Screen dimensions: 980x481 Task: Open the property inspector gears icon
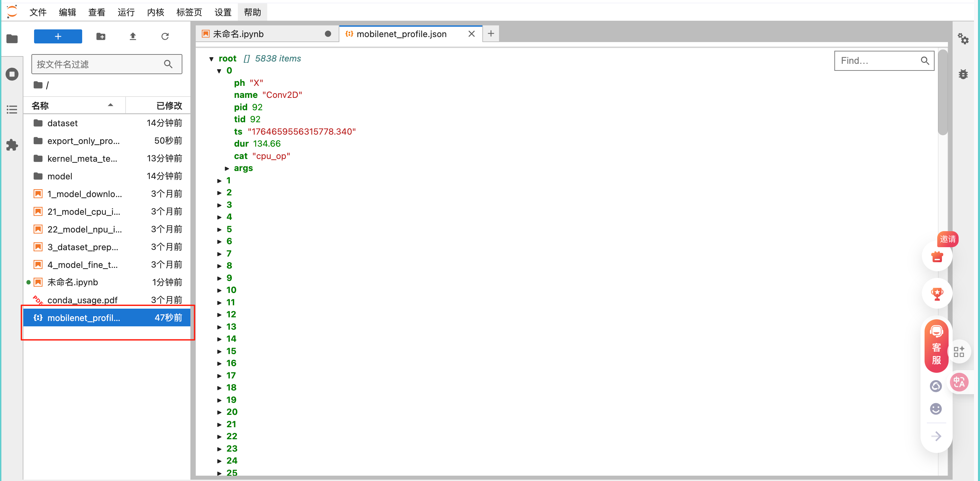pyautogui.click(x=963, y=39)
